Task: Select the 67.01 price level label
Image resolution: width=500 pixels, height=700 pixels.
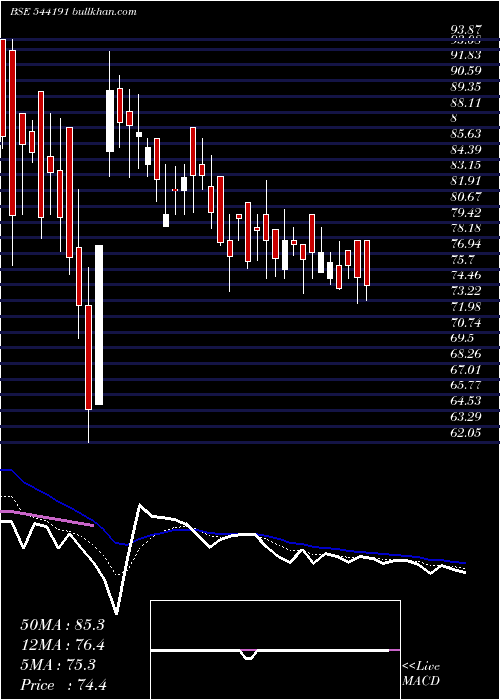Action: click(x=466, y=370)
